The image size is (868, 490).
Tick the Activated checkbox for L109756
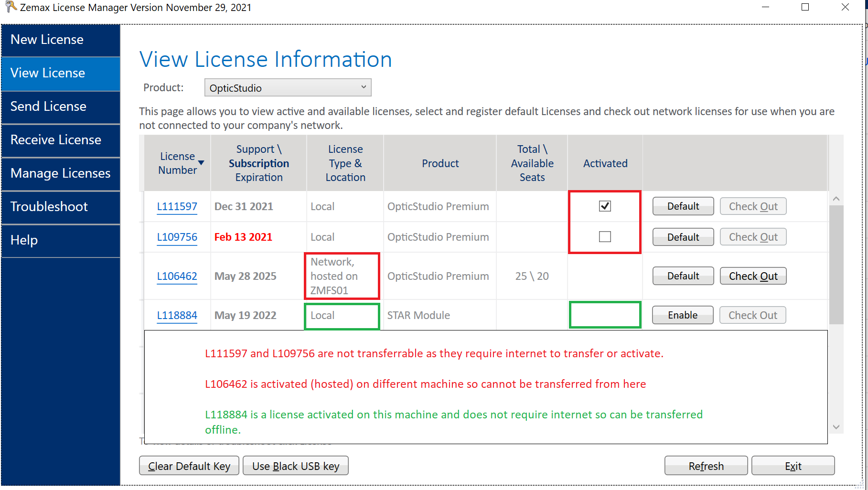click(605, 236)
